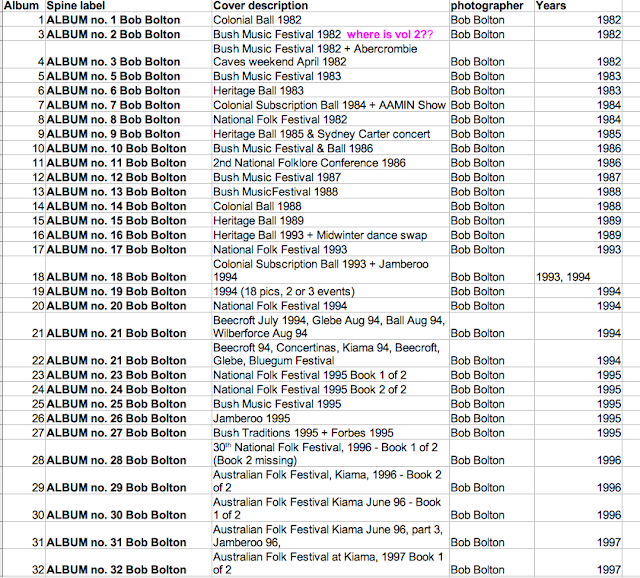Click cell 'Jamberoo 1995'
The image size is (640, 578).
[x=330, y=418]
